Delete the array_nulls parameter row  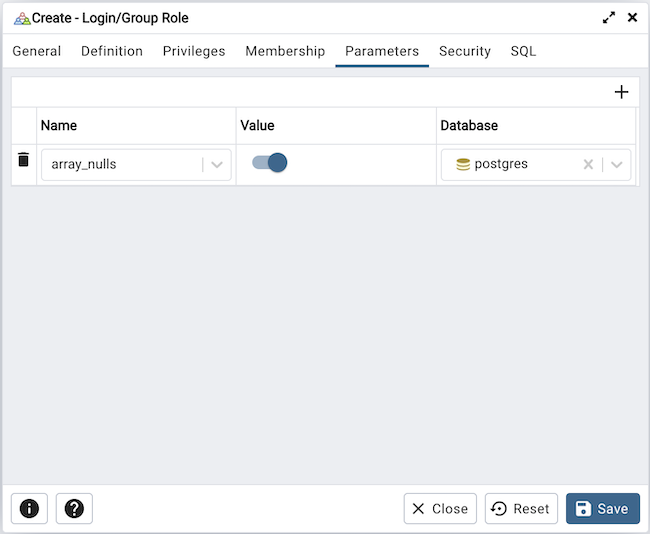click(24, 160)
